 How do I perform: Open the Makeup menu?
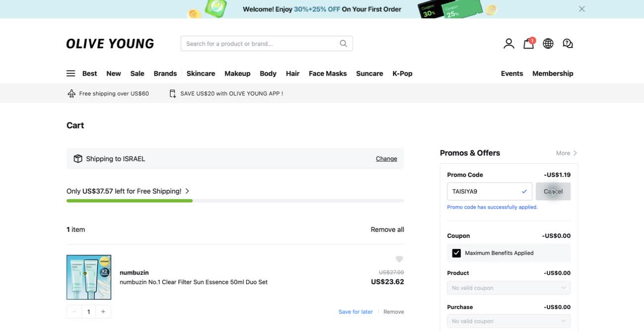[x=238, y=73]
